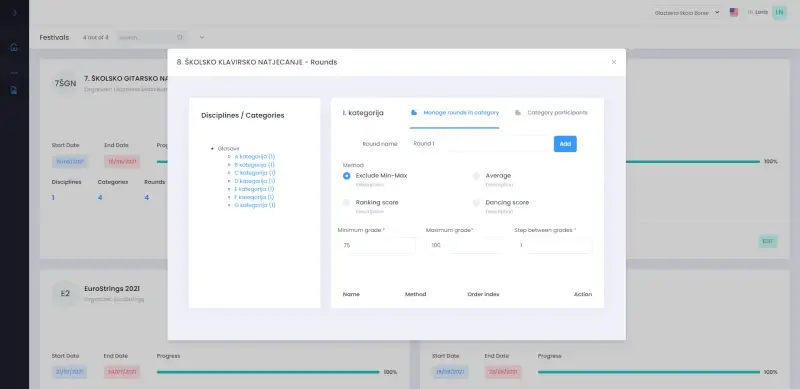The height and width of the screenshot is (389, 800).
Task: Click icon beside Manage rounds in category
Action: click(414, 113)
